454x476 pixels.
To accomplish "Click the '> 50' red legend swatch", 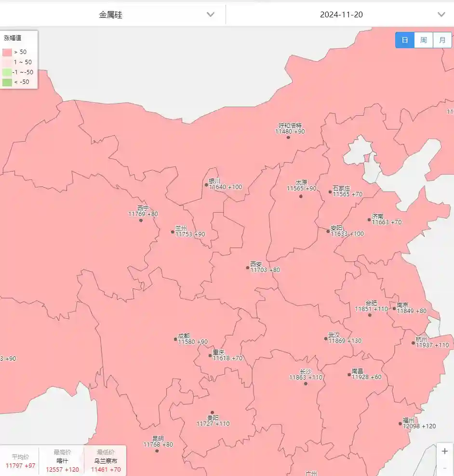I will (x=7, y=52).
